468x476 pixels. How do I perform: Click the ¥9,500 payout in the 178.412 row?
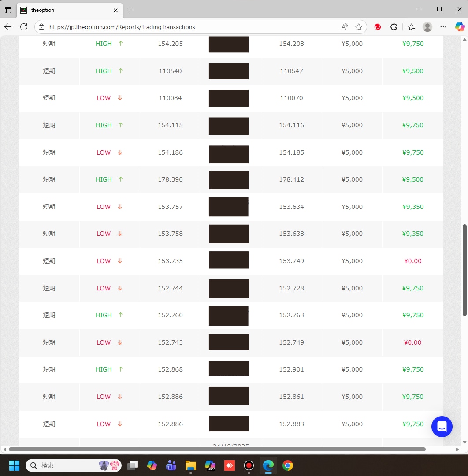coord(413,179)
